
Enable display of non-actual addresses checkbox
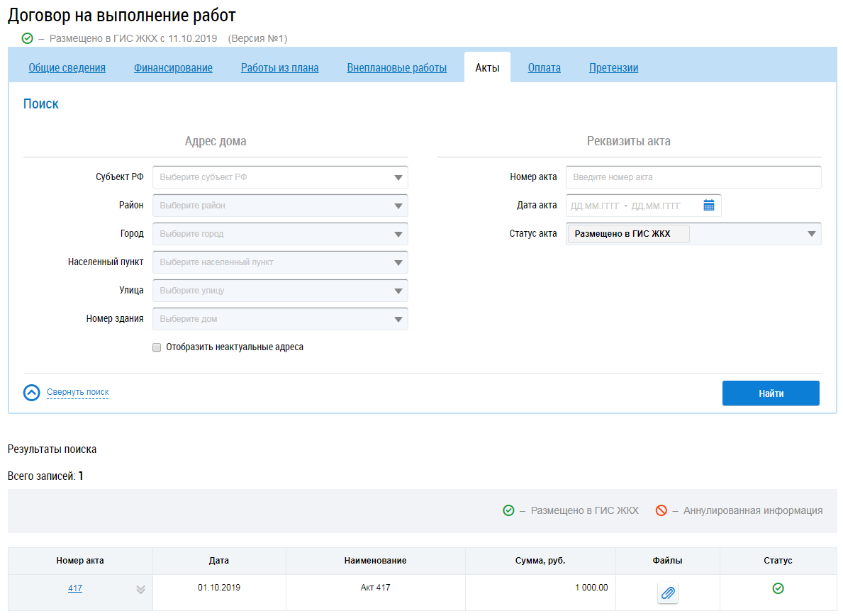coord(157,347)
